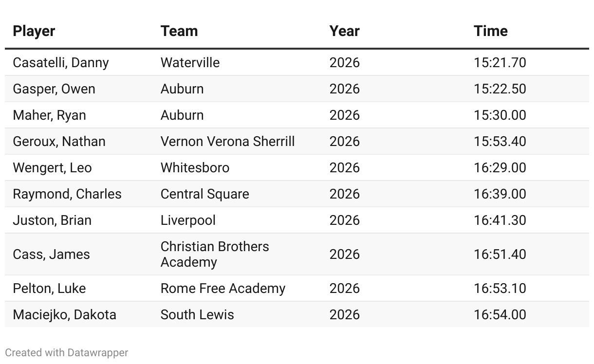
Task: Click the Time column header
Action: pyautogui.click(x=491, y=31)
